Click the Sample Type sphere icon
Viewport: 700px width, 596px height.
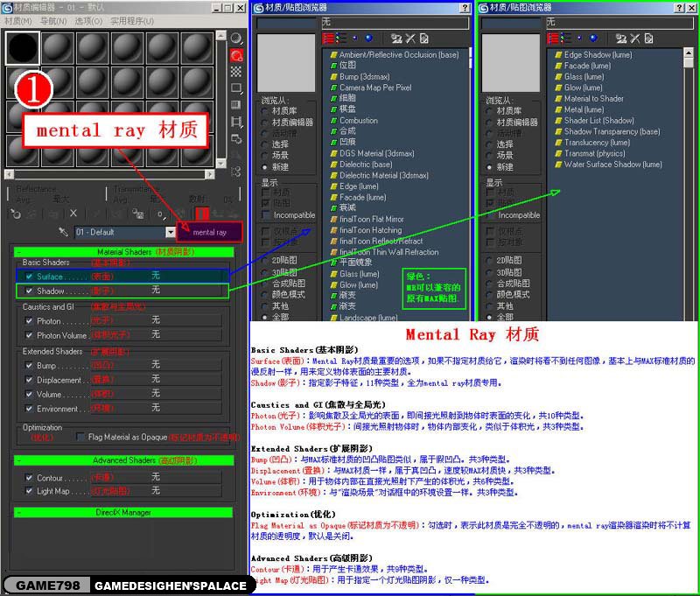(x=236, y=39)
